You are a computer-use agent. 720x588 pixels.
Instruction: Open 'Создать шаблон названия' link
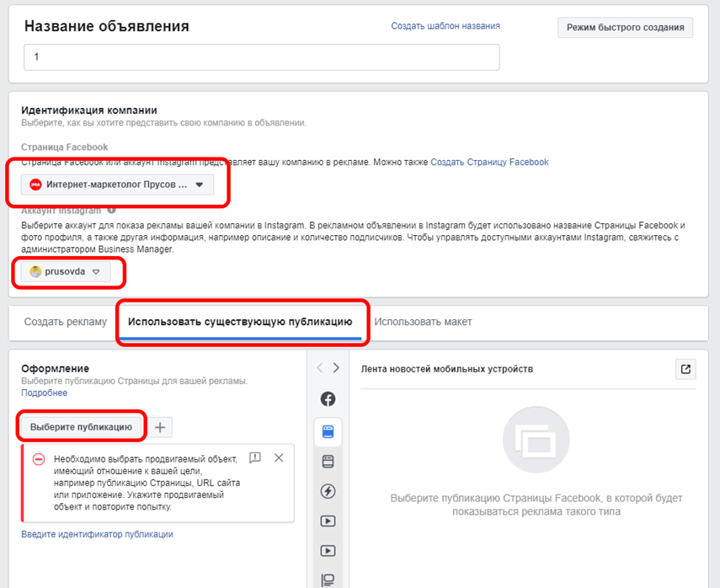445,26
